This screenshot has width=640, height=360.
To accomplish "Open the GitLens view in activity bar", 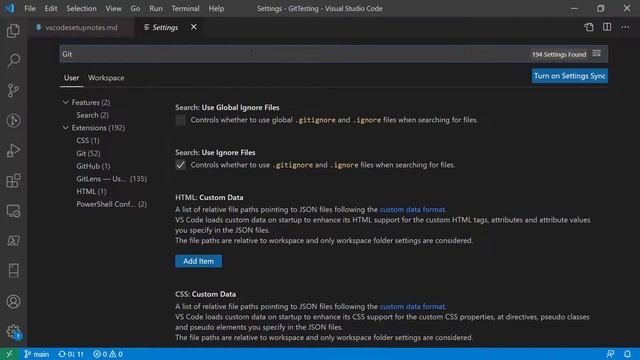I will coord(13,120).
